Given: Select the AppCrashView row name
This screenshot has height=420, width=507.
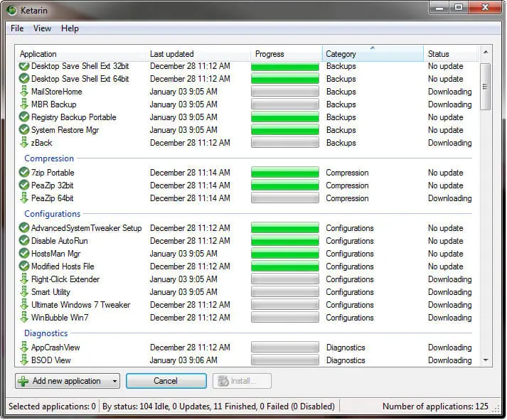Looking at the screenshot, I should [55, 348].
